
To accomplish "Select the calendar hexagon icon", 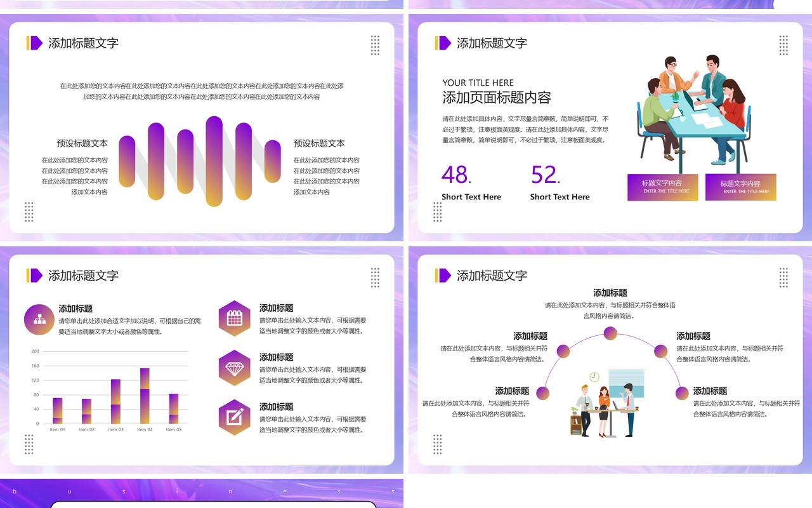I will coord(235,318).
